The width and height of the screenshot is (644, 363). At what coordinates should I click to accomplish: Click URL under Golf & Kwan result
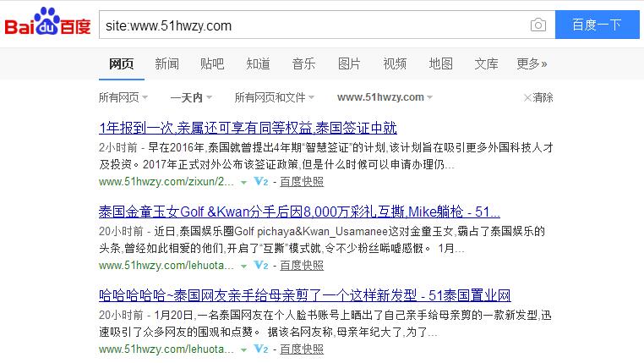coord(166,265)
